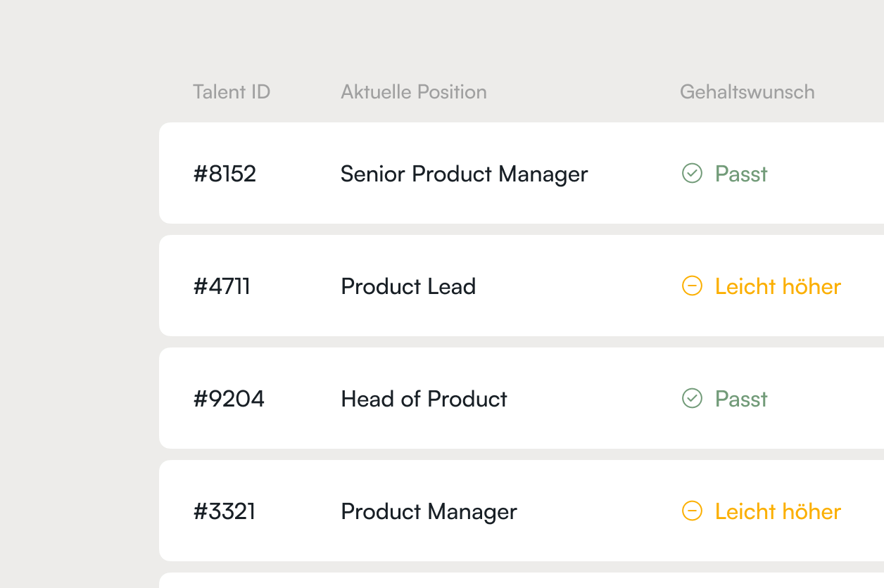Viewport: 884px width, 588px height.
Task: Choose the Product Manager text in row #3321
Action: [429, 511]
